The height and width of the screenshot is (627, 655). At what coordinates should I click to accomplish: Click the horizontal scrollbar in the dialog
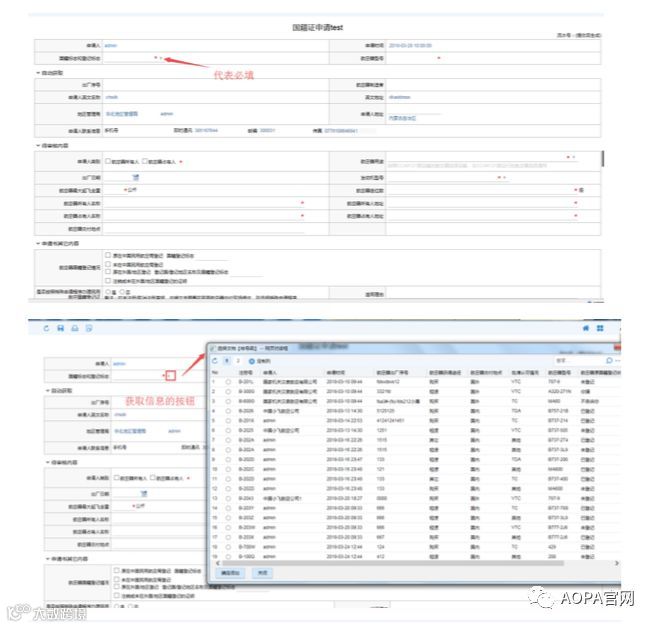[x=393, y=564]
